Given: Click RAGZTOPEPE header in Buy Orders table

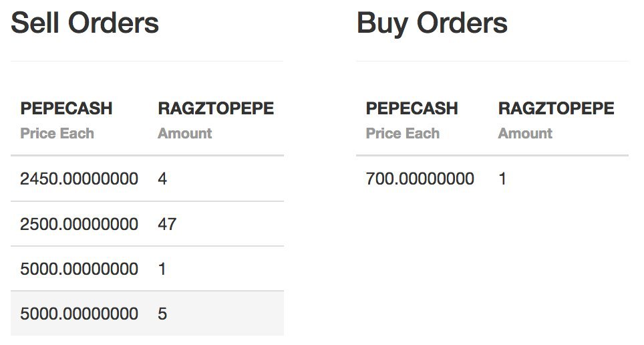Looking at the screenshot, I should click(x=556, y=109).
